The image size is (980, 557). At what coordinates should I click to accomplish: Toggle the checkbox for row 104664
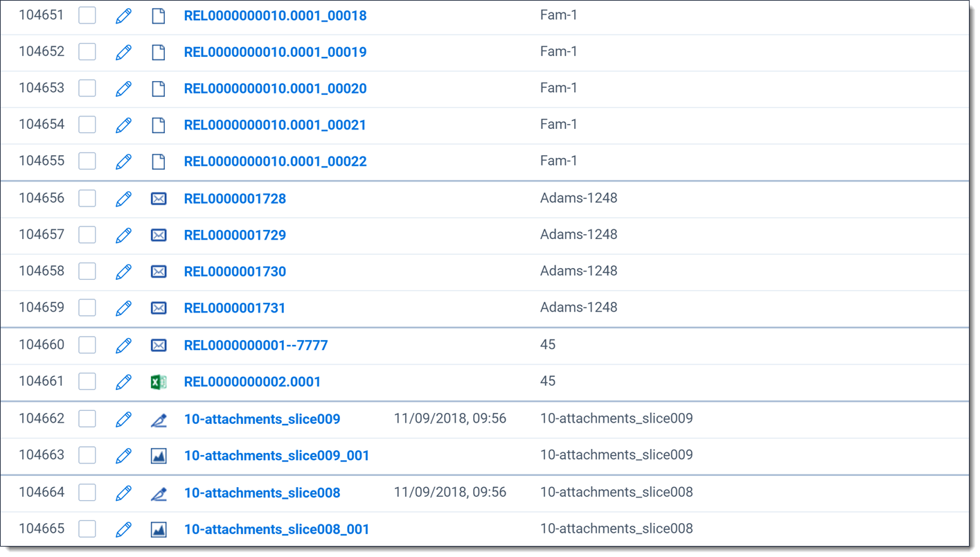pyautogui.click(x=87, y=493)
